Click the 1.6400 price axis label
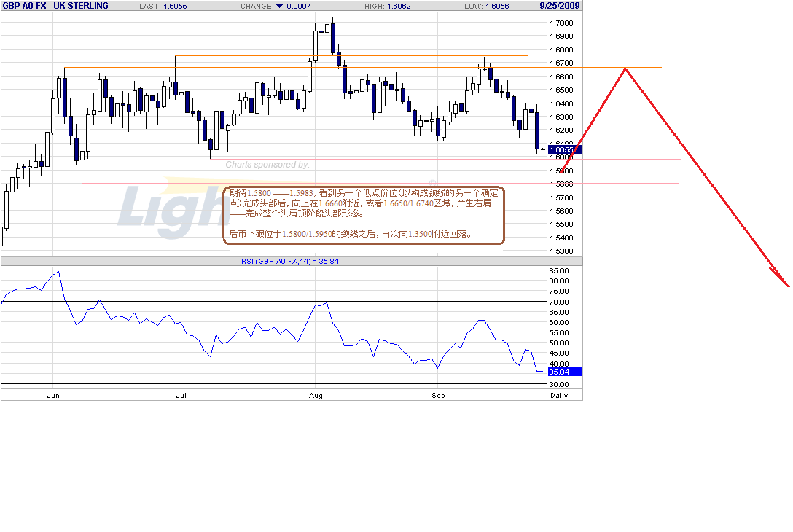 tap(561, 103)
